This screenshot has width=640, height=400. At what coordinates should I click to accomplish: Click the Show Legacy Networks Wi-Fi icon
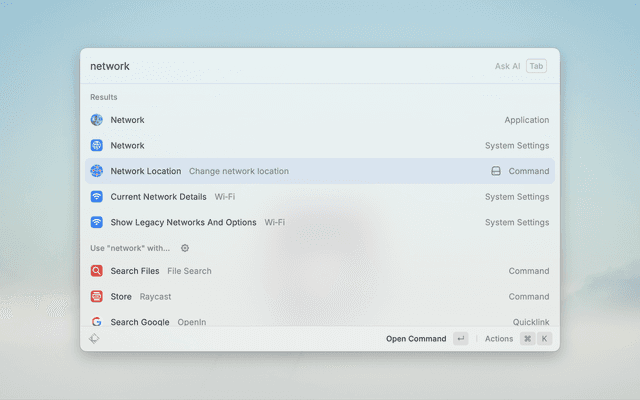pyautogui.click(x=97, y=222)
